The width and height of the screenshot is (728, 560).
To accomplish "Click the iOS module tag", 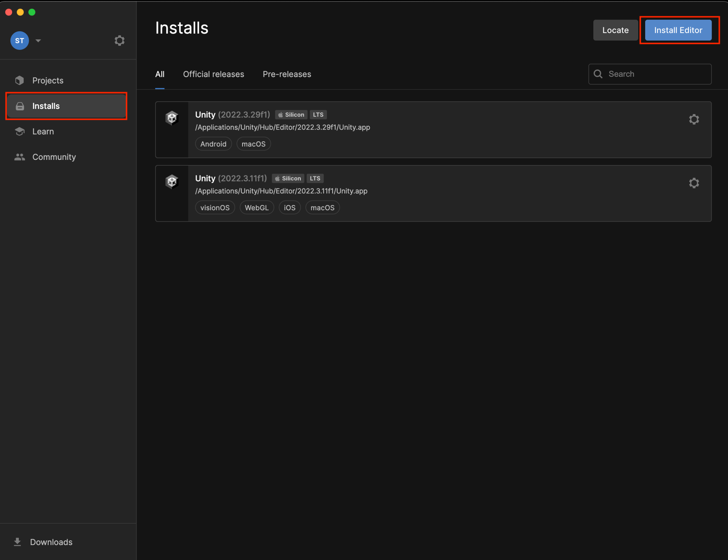I will point(290,208).
